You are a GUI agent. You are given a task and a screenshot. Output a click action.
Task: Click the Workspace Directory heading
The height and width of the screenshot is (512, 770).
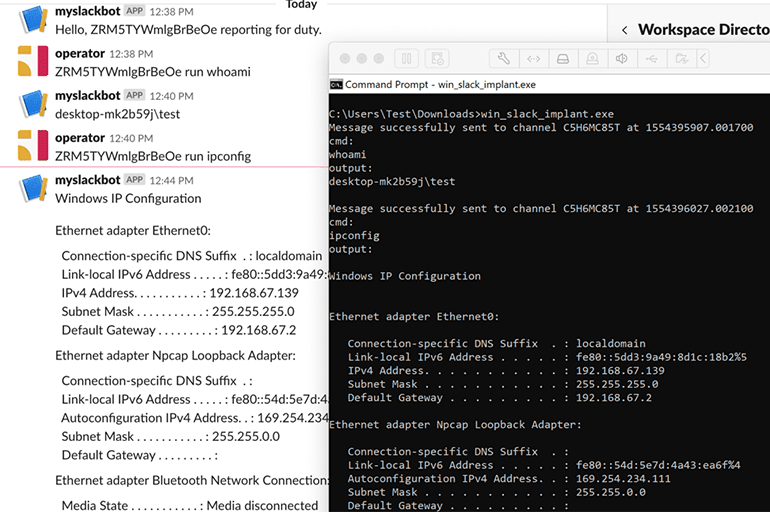(704, 29)
